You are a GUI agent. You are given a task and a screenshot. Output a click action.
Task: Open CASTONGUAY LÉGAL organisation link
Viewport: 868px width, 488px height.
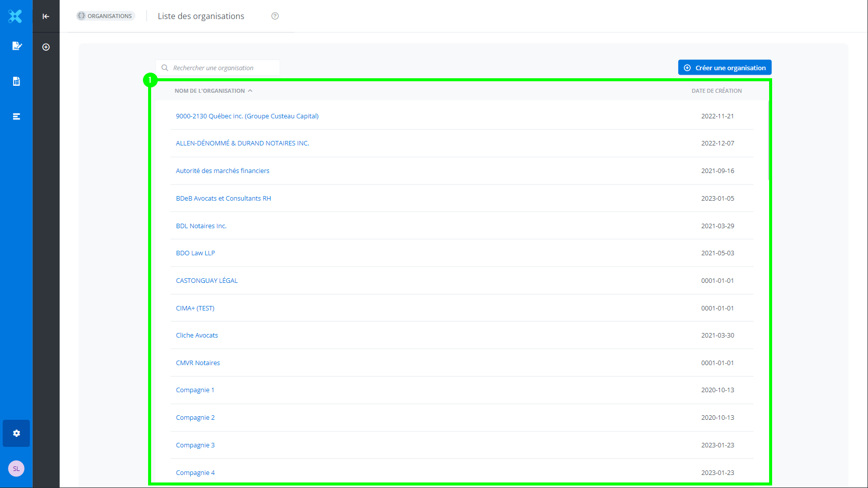tap(207, 281)
